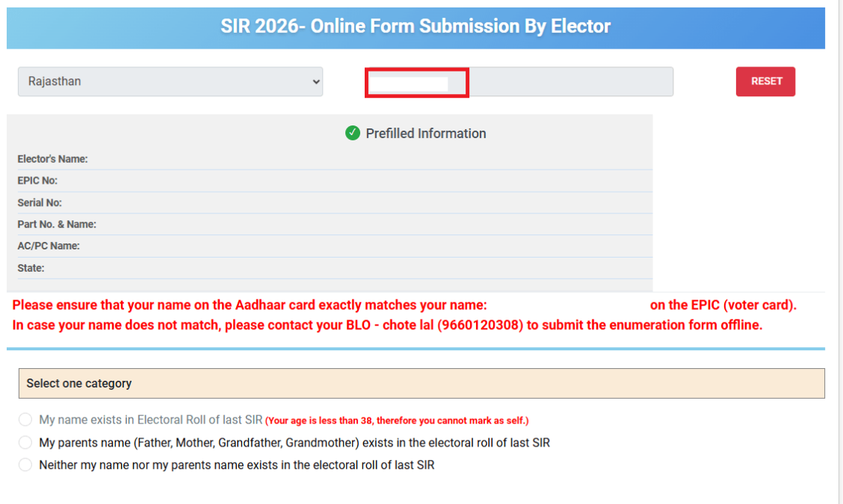This screenshot has height=504, width=843.
Task: Click the disabled 'My name exists in Electoral Roll' option
Action: (25, 420)
